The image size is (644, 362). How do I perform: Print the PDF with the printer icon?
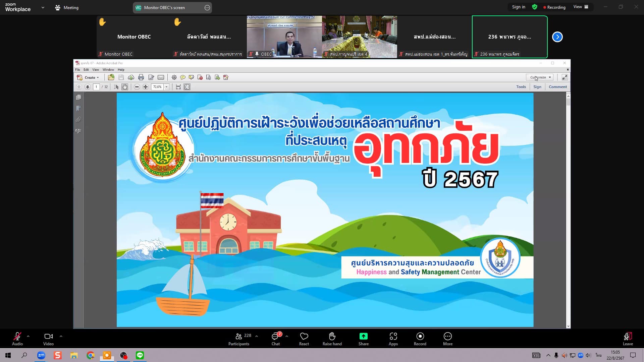(141, 77)
